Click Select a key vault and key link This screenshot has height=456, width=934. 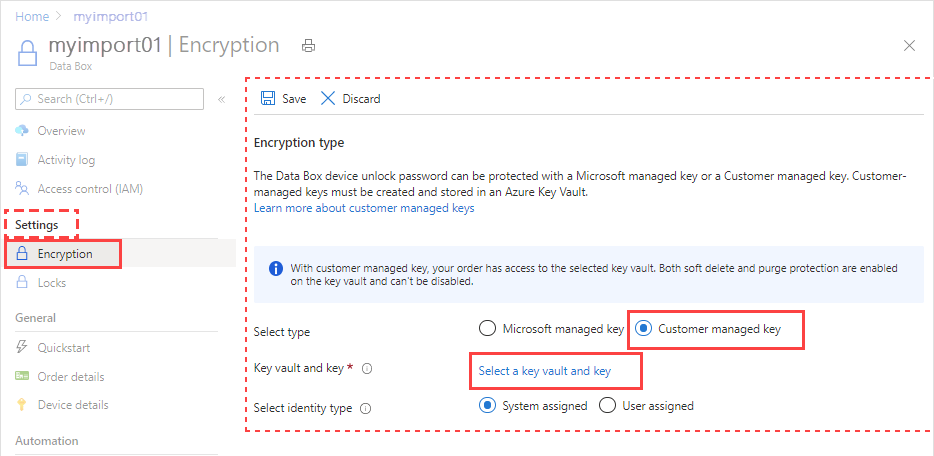coord(544,371)
